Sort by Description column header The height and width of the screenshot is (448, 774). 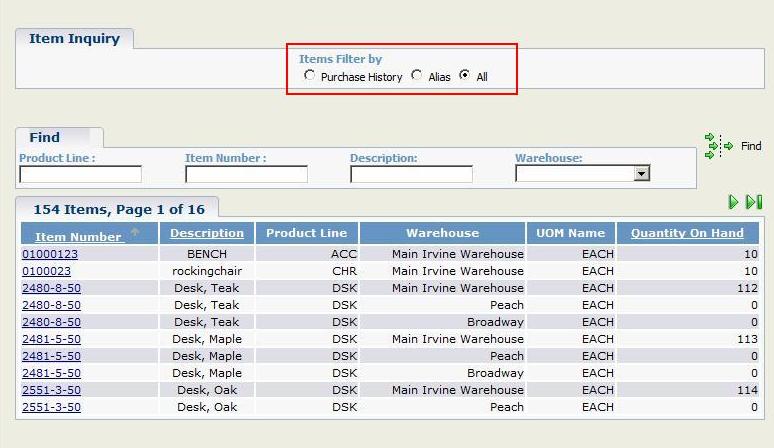[207, 233]
